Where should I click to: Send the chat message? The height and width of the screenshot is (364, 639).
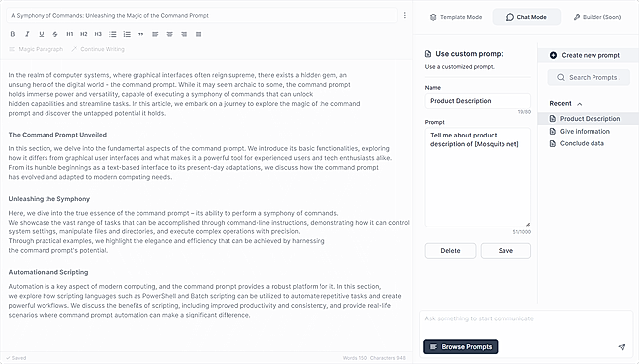point(622,347)
